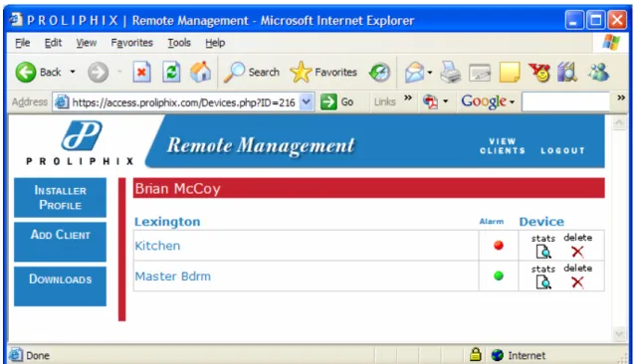Click the Add Client sidebar button
Image resolution: width=637 pixels, height=364 pixels.
click(x=60, y=242)
